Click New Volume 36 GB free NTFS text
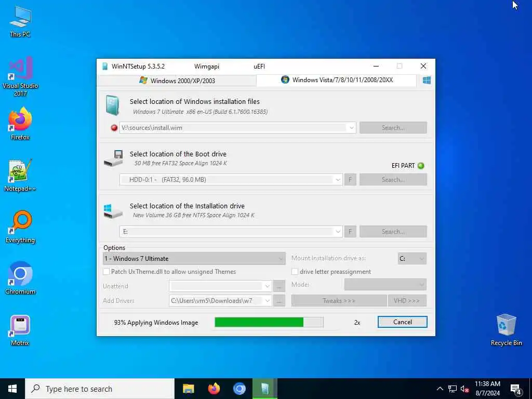532x399 pixels. click(194, 215)
